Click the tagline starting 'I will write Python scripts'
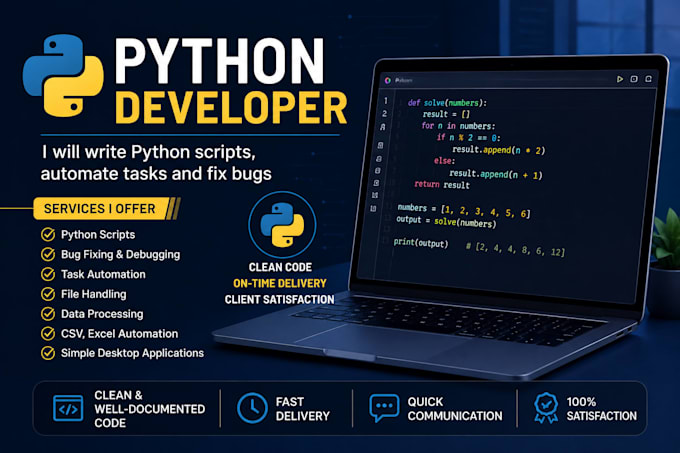The image size is (680, 453). (156, 163)
